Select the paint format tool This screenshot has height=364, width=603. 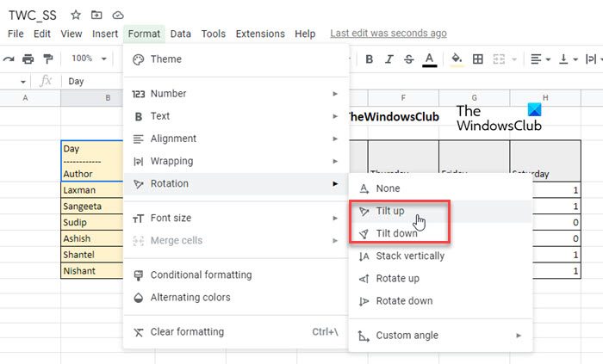pos(48,59)
